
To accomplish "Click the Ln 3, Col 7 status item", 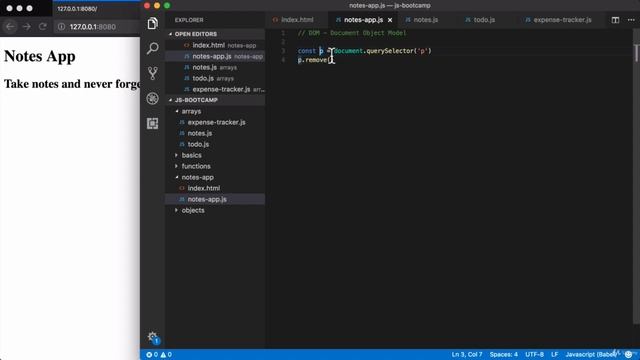I will pyautogui.click(x=467, y=355).
